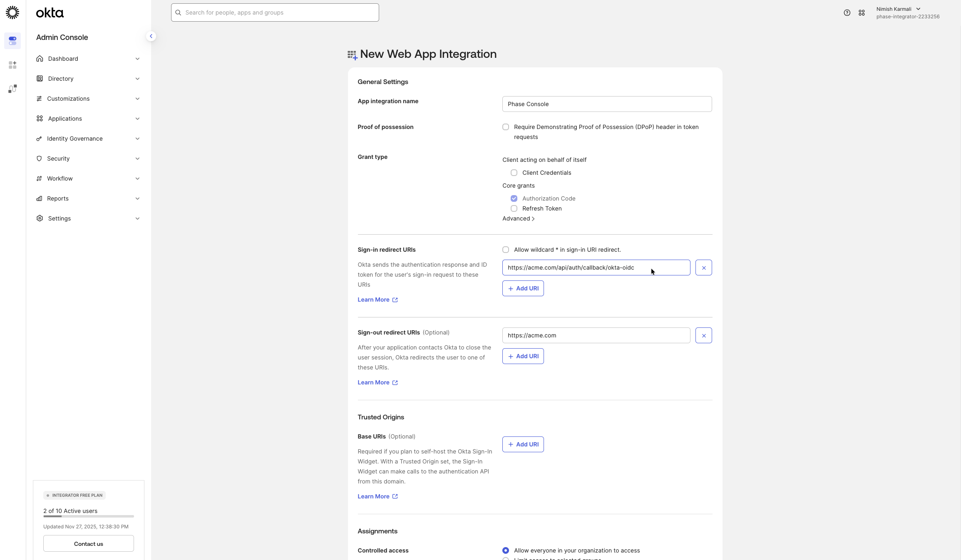Image resolution: width=961 pixels, height=560 pixels.
Task: Click the Directory icon in sidebar
Action: click(40, 79)
